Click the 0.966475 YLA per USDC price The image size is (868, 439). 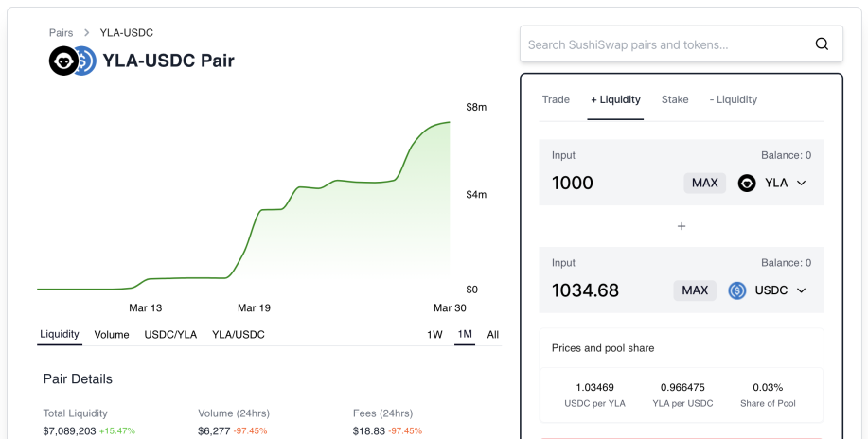click(682, 387)
